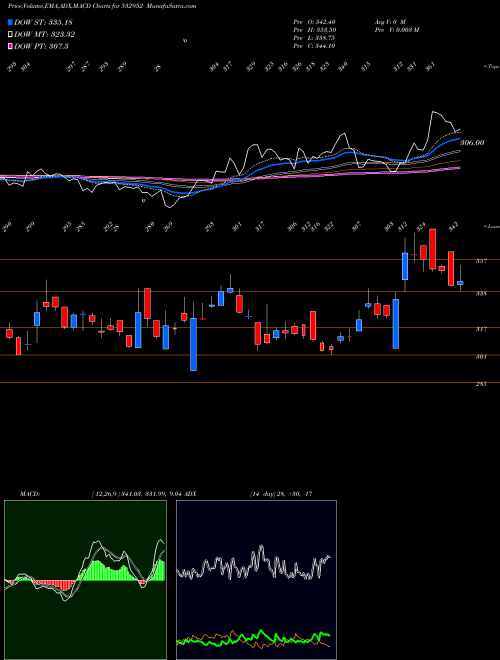Select the DOW MT: 323.32 label
This screenshot has height=660, width=500.
tap(45, 35)
